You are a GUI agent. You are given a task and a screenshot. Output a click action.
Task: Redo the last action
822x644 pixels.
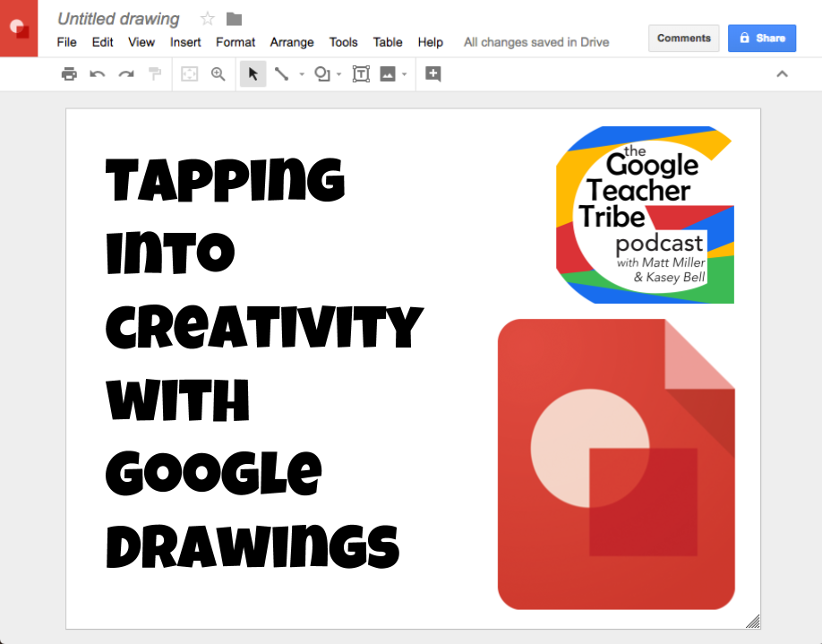126,74
